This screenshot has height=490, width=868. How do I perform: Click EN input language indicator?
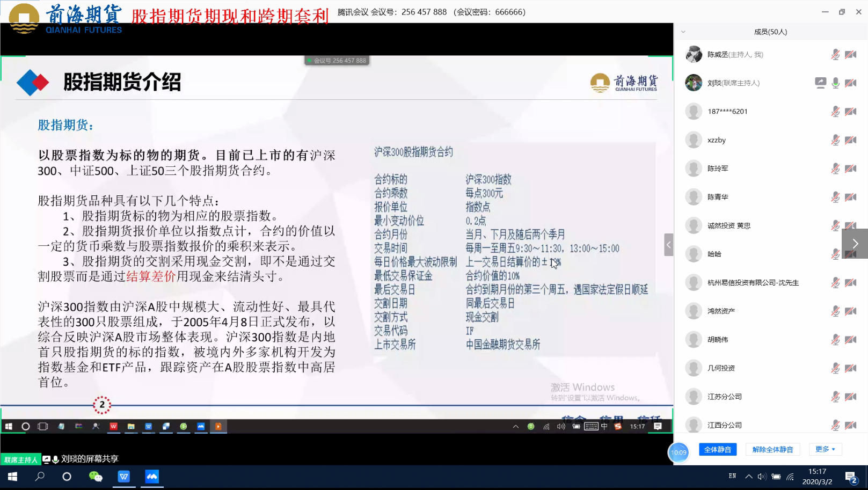pyautogui.click(x=732, y=476)
